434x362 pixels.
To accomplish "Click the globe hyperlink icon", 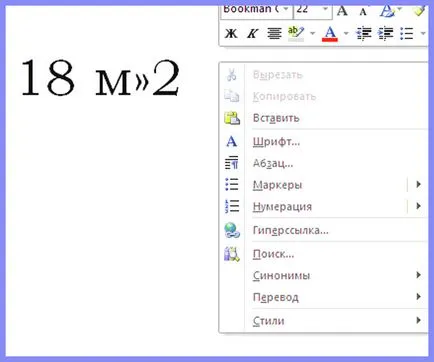I will (x=232, y=231).
